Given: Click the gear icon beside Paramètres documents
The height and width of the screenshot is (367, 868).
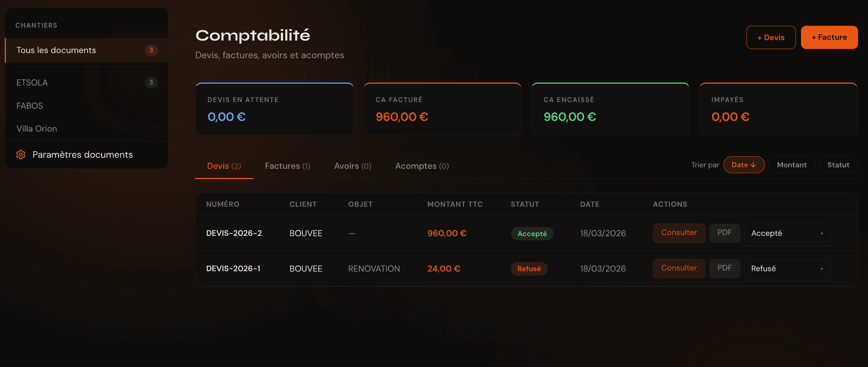Looking at the screenshot, I should tap(21, 155).
